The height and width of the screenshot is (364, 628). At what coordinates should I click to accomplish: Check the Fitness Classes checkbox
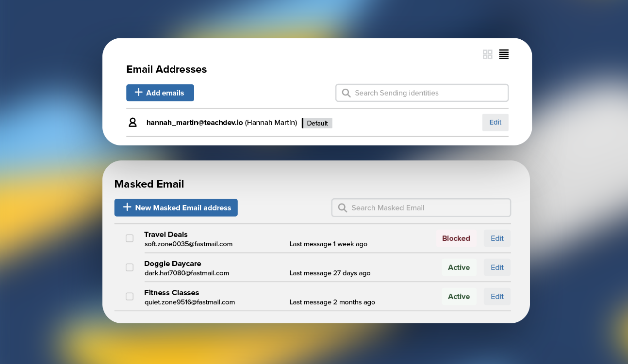(x=130, y=297)
